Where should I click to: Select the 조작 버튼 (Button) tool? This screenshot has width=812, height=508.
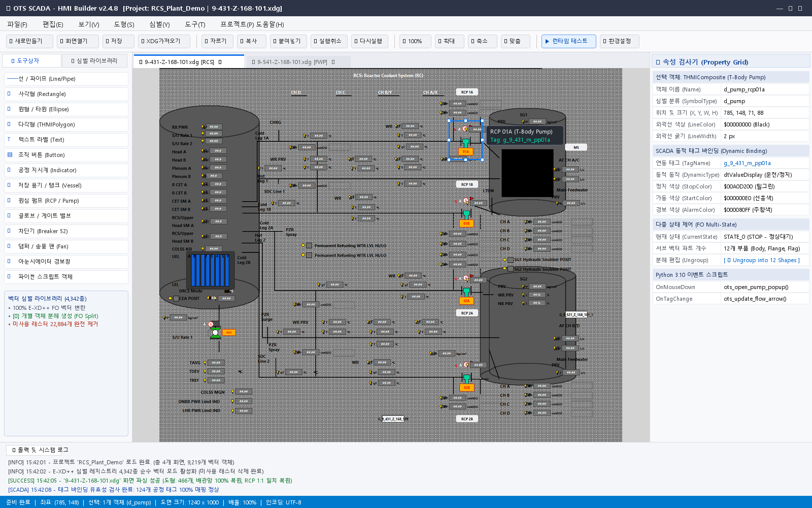pos(66,155)
